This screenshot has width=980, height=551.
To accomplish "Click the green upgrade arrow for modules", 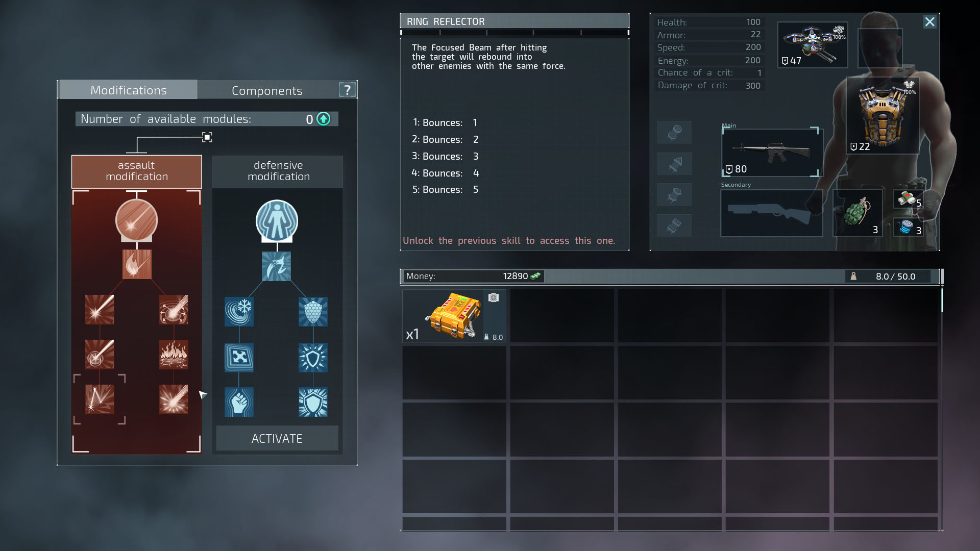I will coord(324,119).
